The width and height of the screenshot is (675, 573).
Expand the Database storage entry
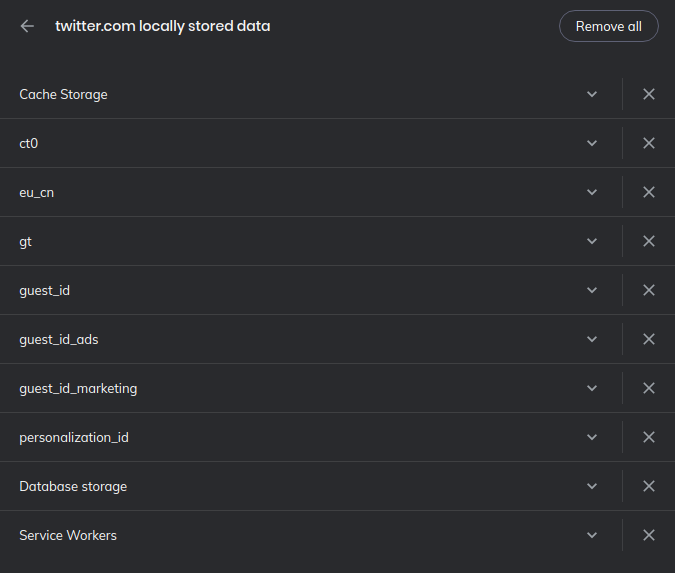(x=592, y=487)
